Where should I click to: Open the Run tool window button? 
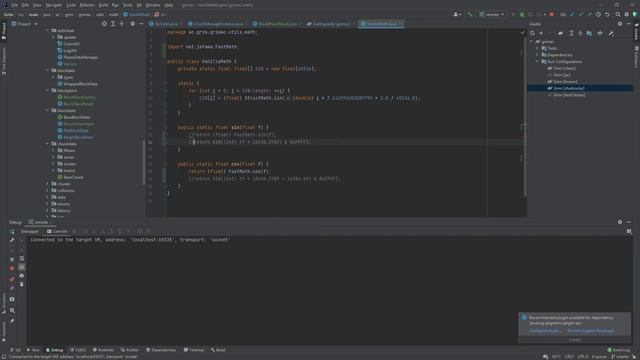33,350
